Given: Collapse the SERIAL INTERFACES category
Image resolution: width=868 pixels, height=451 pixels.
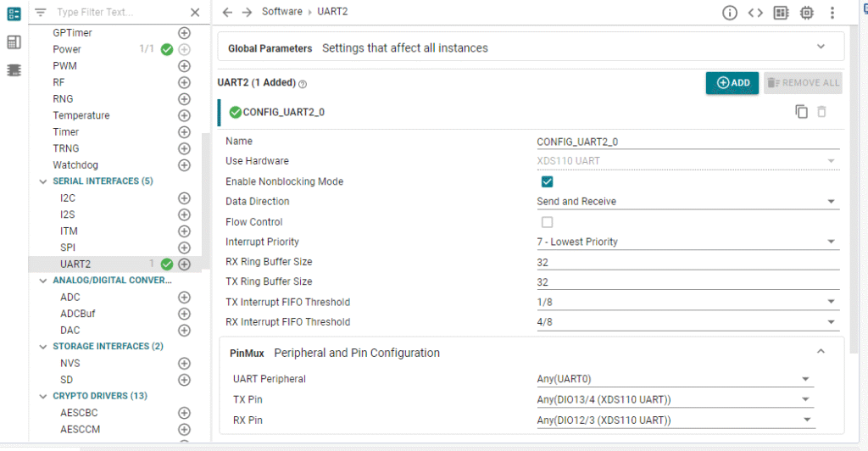Looking at the screenshot, I should tap(43, 181).
